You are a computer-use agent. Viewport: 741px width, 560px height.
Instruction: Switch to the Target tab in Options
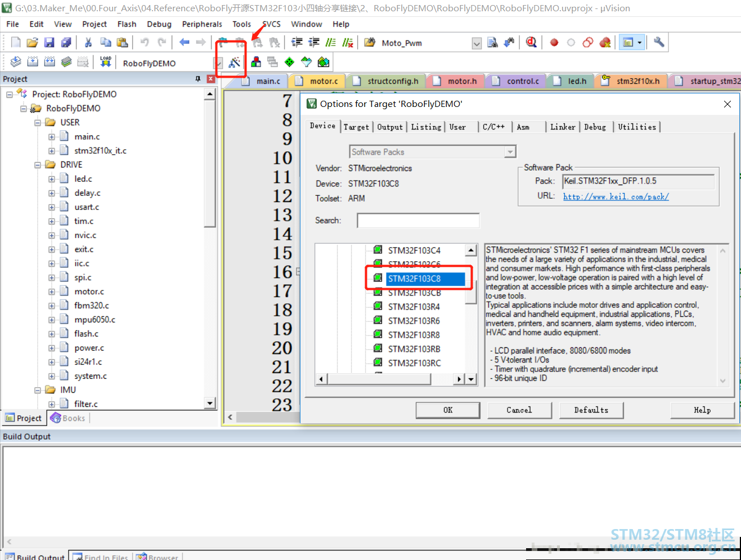pyautogui.click(x=356, y=127)
